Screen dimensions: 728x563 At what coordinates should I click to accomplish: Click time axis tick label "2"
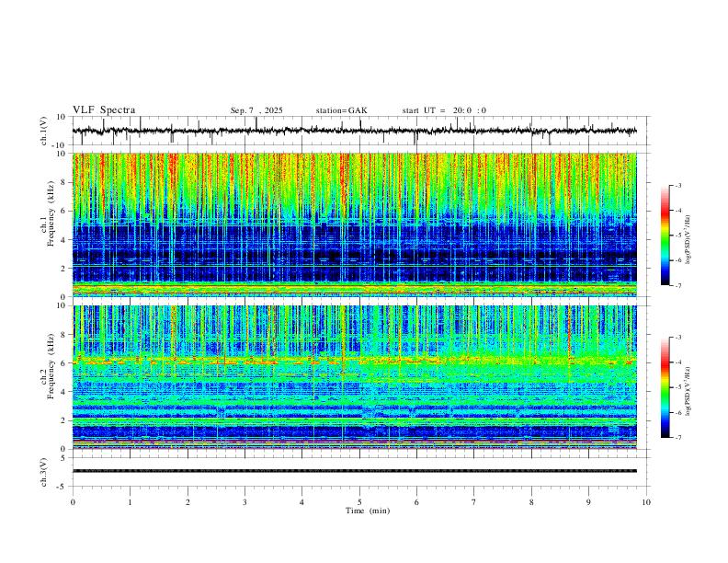(188, 502)
